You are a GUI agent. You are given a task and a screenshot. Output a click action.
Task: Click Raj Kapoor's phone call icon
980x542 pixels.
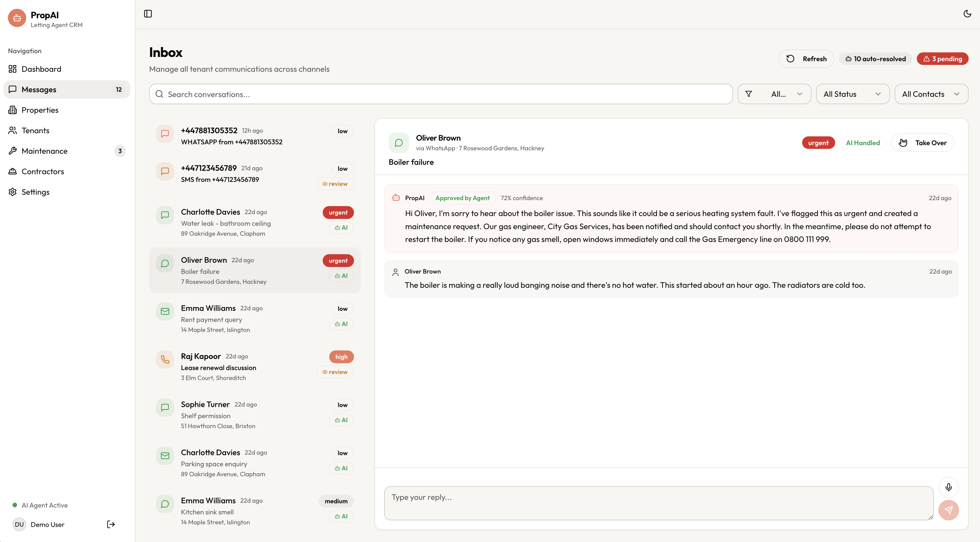click(165, 360)
